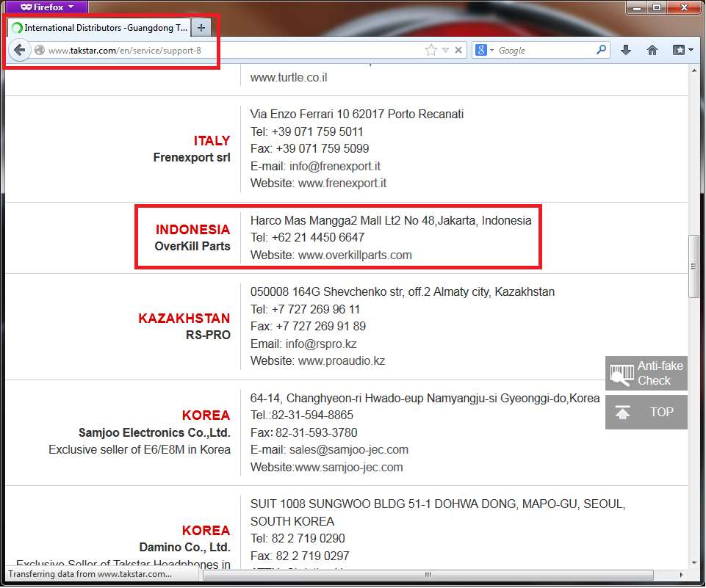Open a new tab with the plus button

point(201,28)
